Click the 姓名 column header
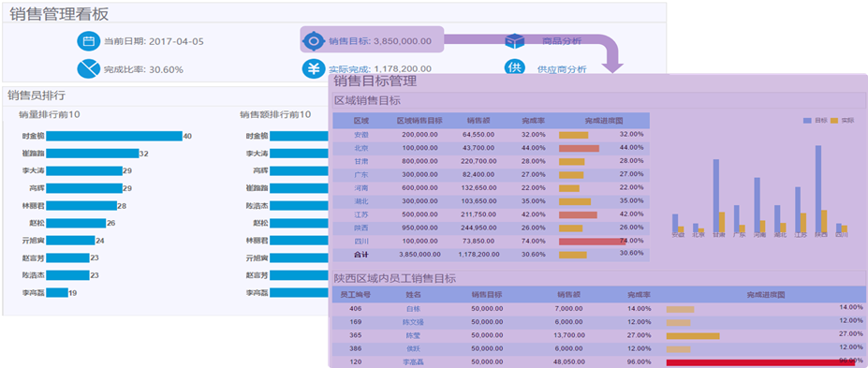Screen dimensions: 868x368 [413, 294]
